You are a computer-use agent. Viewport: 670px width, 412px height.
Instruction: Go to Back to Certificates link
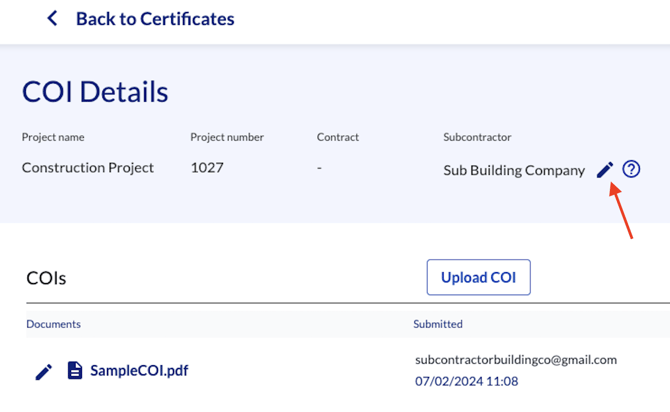154,19
